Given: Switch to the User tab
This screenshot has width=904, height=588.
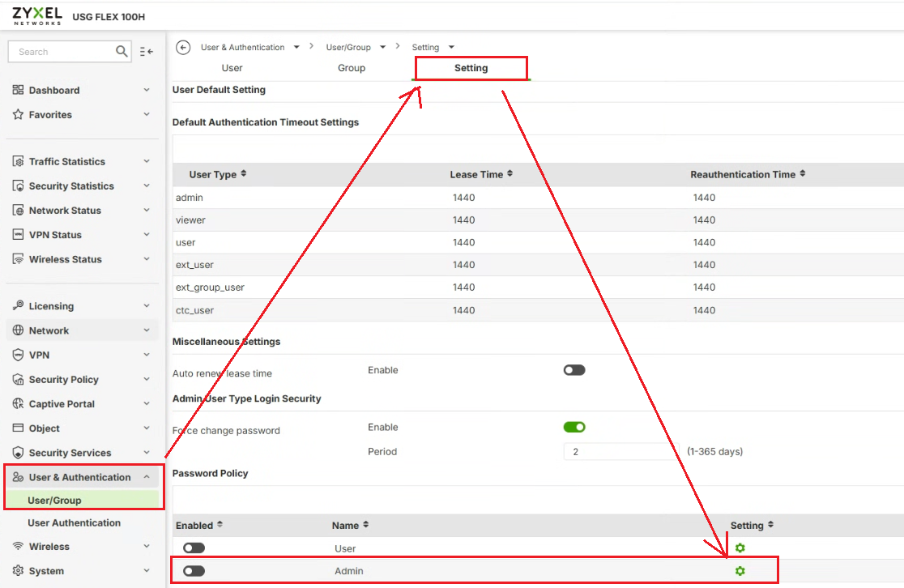Looking at the screenshot, I should pos(232,68).
